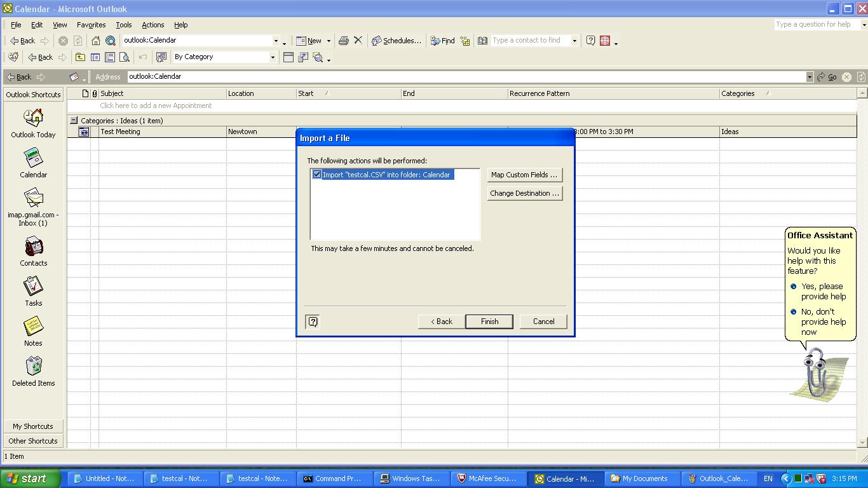This screenshot has height=488, width=868.
Task: Open the imap.gmail.com Inbox shortcut
Action: coord(33,199)
